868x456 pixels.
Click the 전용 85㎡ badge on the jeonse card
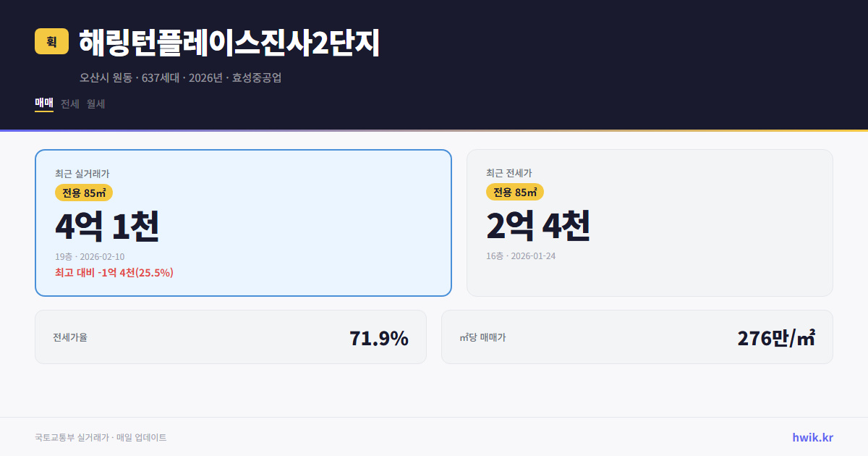pos(516,193)
